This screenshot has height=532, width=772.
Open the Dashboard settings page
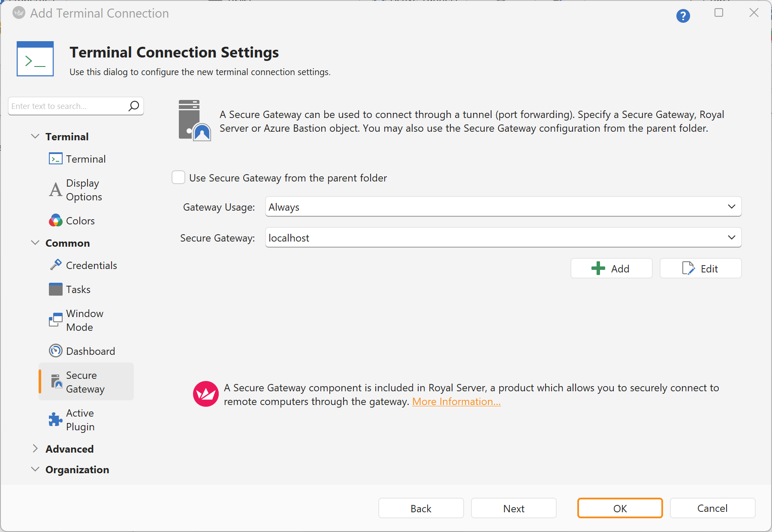(90, 351)
